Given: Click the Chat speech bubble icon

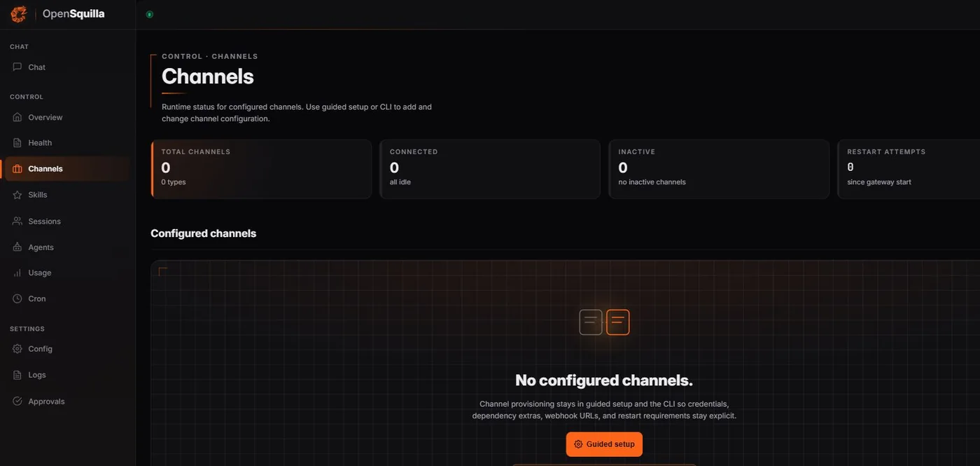Looking at the screenshot, I should (x=17, y=67).
